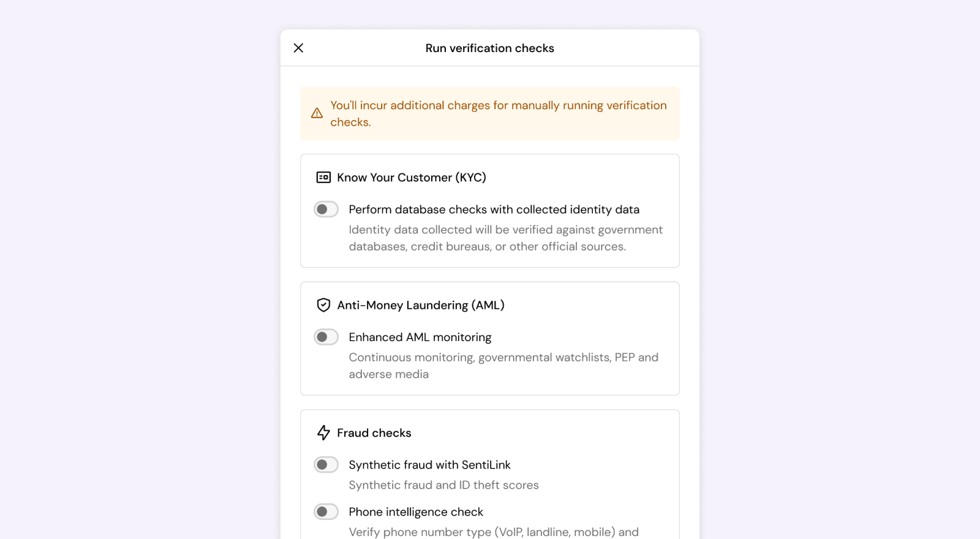Image resolution: width=980 pixels, height=539 pixels.
Task: Click the additional charges warning banner
Action: (x=489, y=113)
